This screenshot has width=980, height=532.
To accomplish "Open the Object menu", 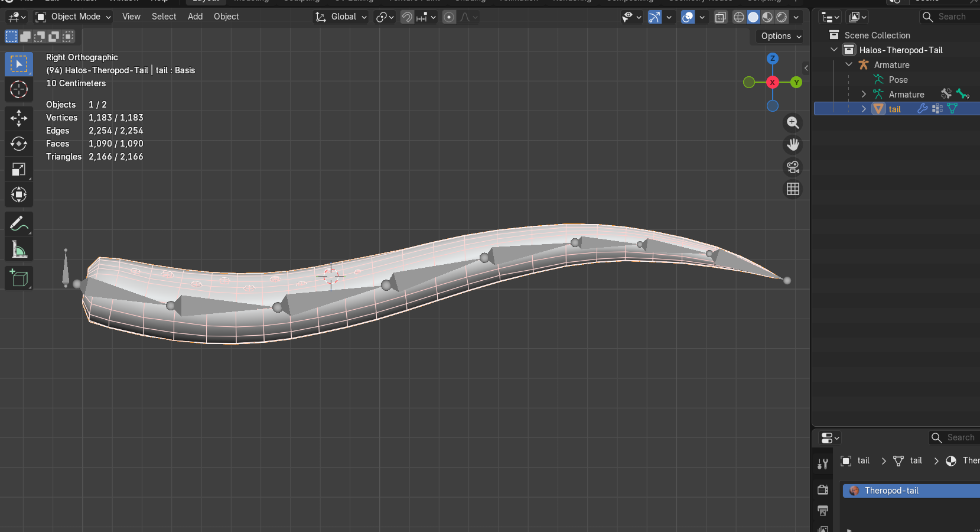I will point(226,17).
